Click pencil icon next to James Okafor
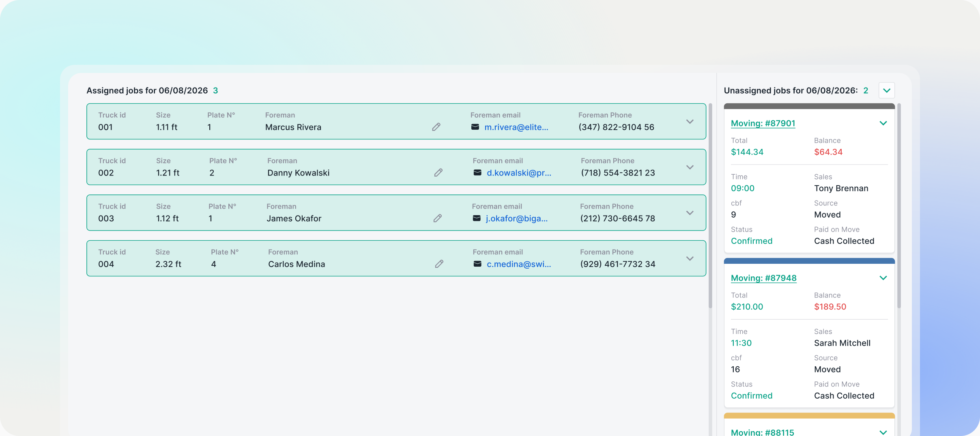The height and width of the screenshot is (436, 980). pos(437,218)
